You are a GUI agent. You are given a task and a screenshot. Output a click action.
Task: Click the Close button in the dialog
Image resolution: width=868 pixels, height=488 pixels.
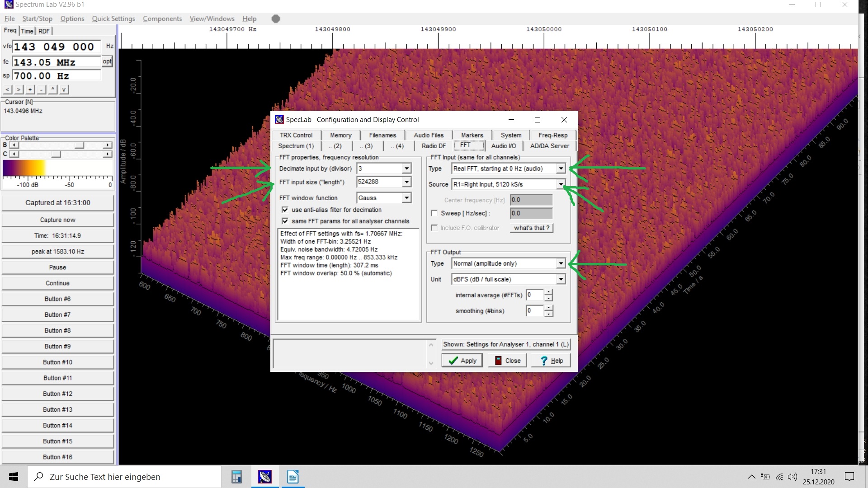[507, 361]
